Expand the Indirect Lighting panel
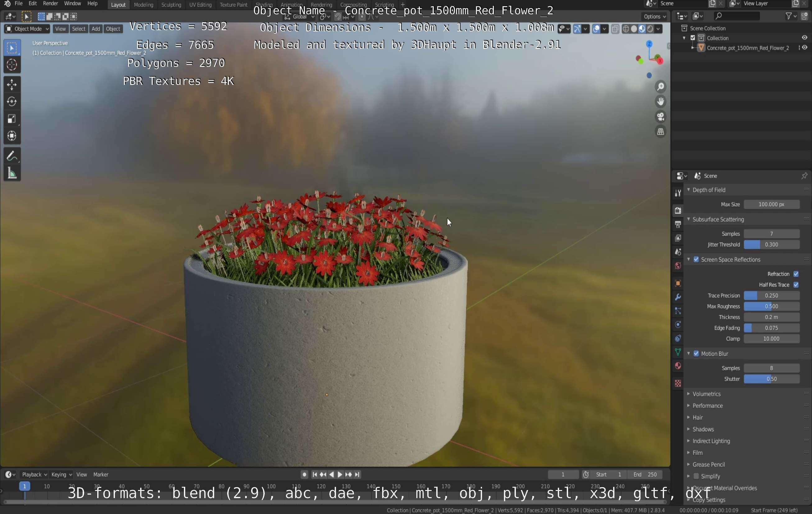Viewport: 812px width, 514px height. click(x=711, y=441)
